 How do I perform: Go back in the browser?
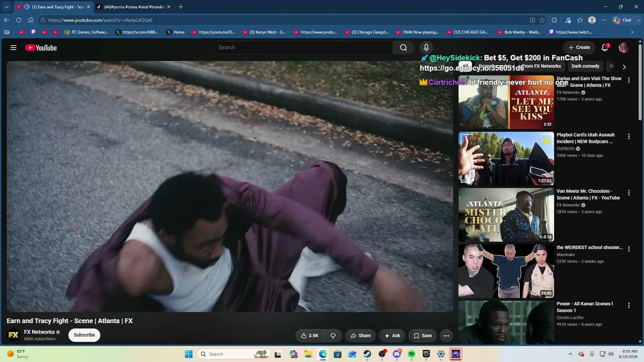(x=7, y=20)
